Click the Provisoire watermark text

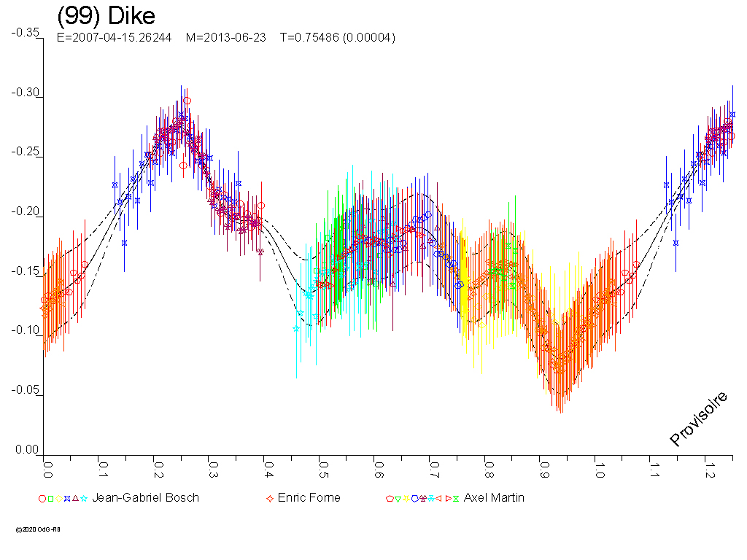pos(699,419)
